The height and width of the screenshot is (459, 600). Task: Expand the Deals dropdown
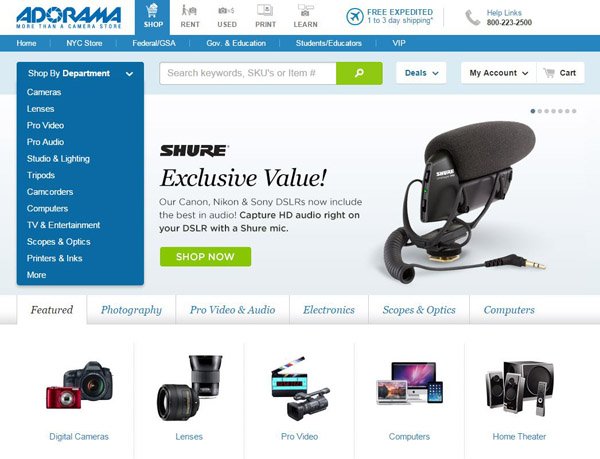(x=421, y=73)
